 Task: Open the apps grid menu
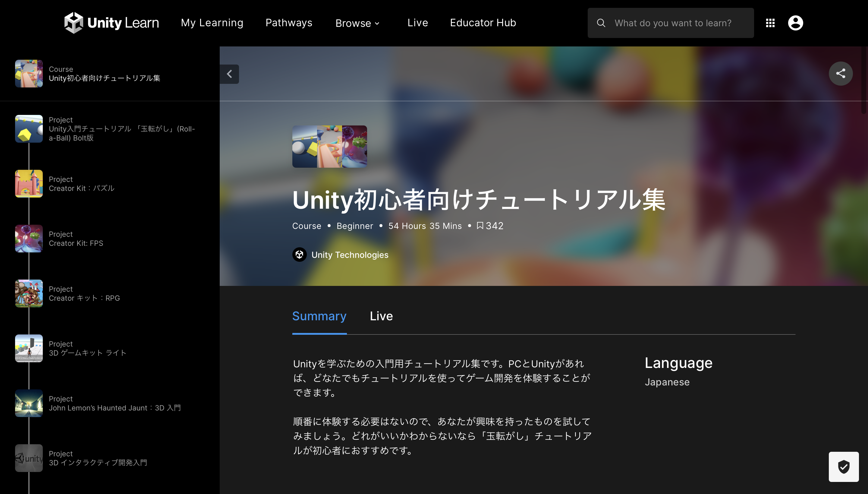click(770, 23)
